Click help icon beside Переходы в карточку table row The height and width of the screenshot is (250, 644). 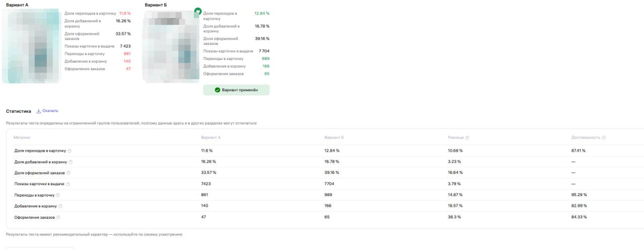tap(58, 195)
